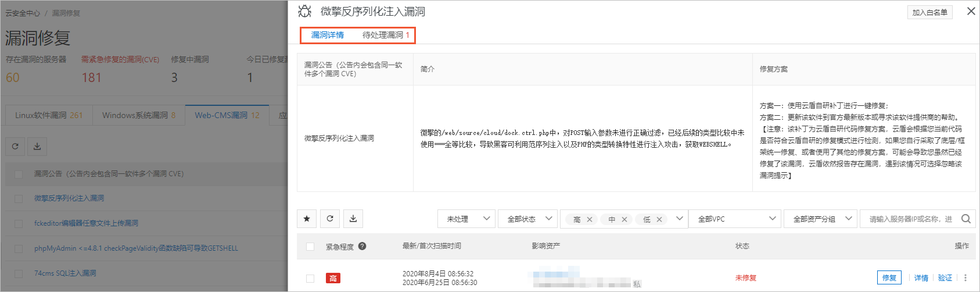Click the 修复中漏洞 count of 3
This screenshot has width=980, height=292.
point(174,77)
